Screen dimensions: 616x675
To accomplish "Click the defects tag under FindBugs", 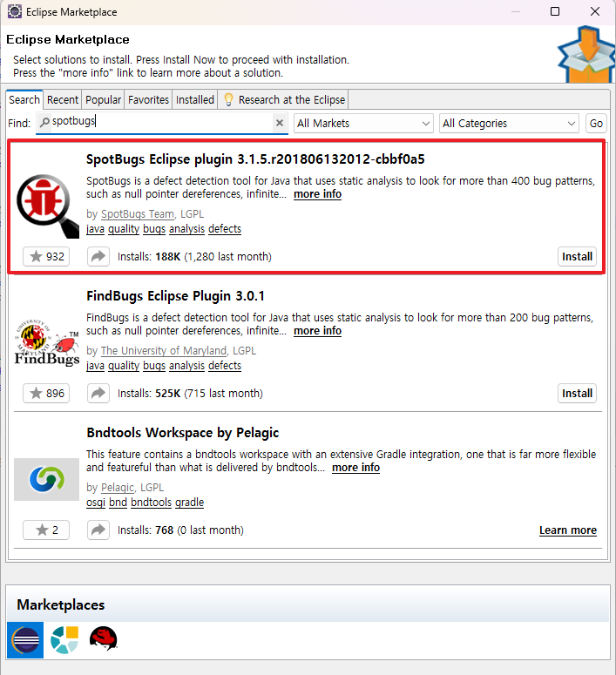I will click(225, 366).
